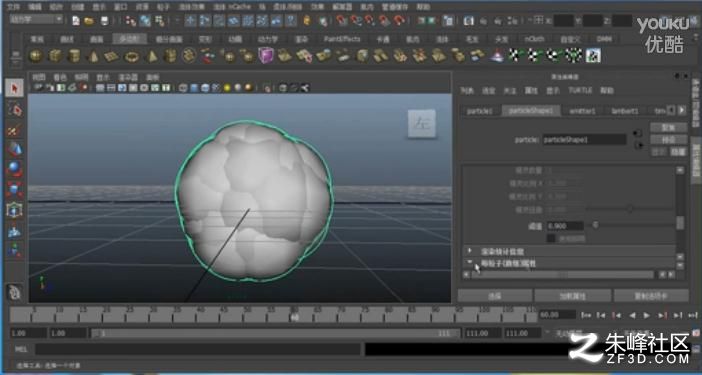Click the view cube in viewport
702x375 pixels.
coord(421,123)
